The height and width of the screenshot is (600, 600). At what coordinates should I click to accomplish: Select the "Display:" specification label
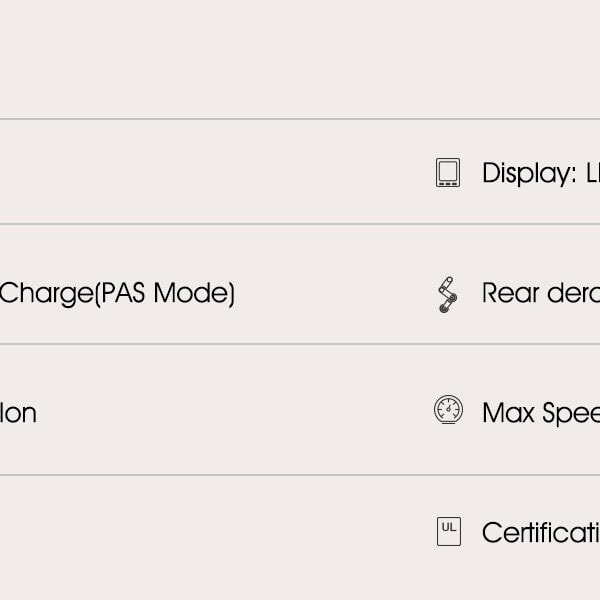(x=529, y=173)
